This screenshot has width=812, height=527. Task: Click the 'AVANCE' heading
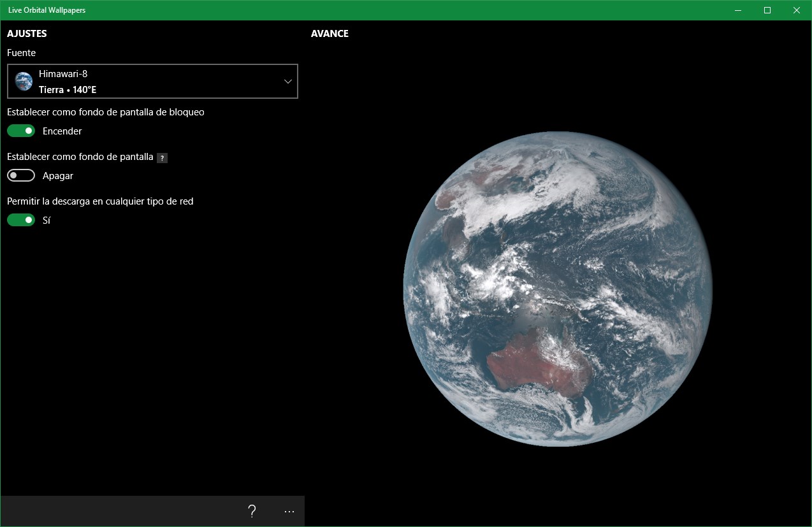[x=330, y=34]
